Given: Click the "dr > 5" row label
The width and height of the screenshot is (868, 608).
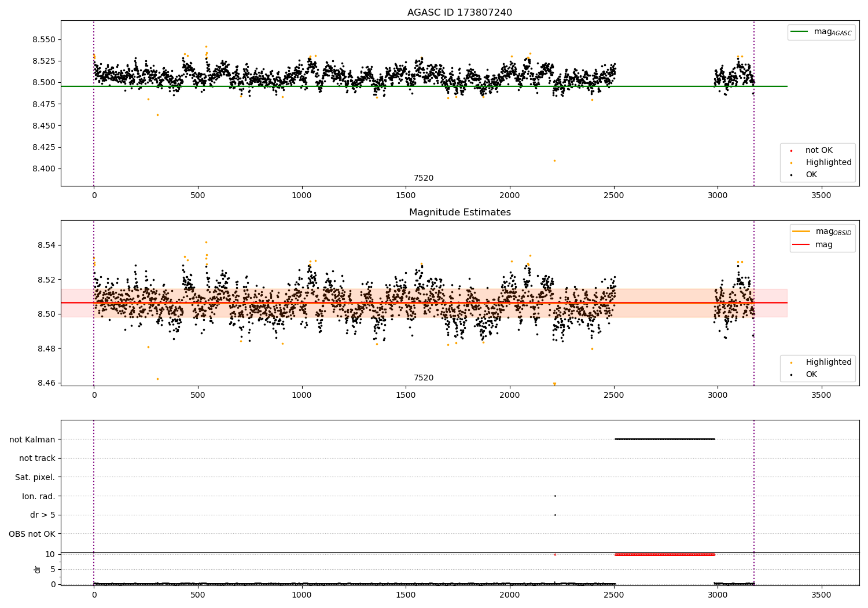Looking at the screenshot, I should [x=43, y=515].
